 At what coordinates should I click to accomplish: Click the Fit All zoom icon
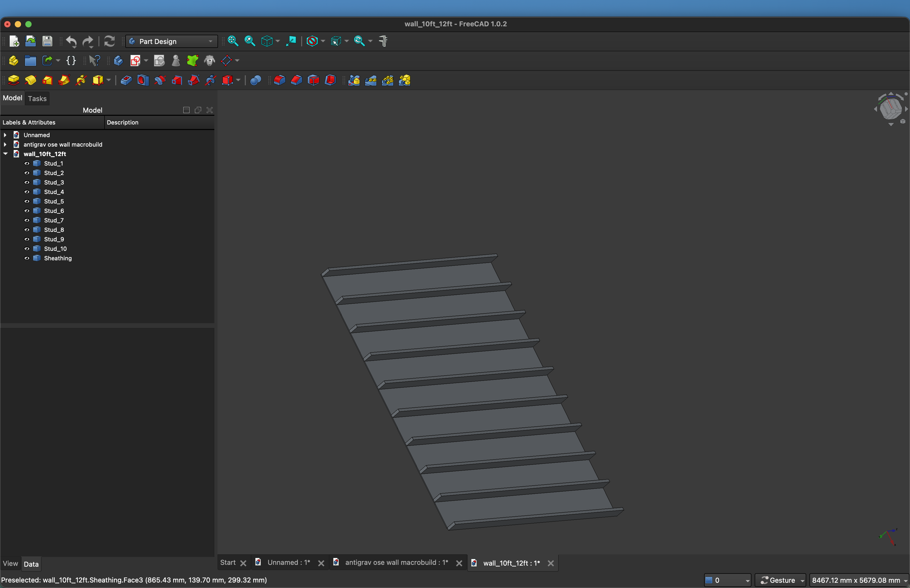point(233,41)
